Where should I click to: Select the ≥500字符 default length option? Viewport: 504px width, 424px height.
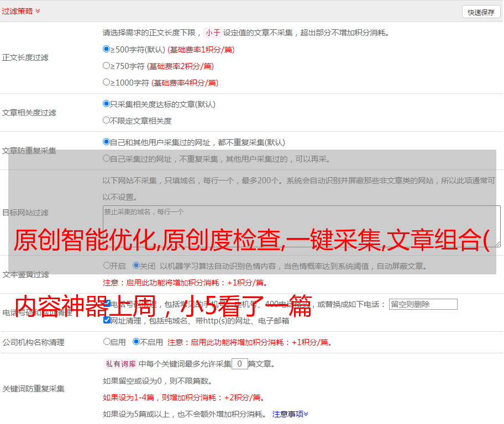coord(107,49)
